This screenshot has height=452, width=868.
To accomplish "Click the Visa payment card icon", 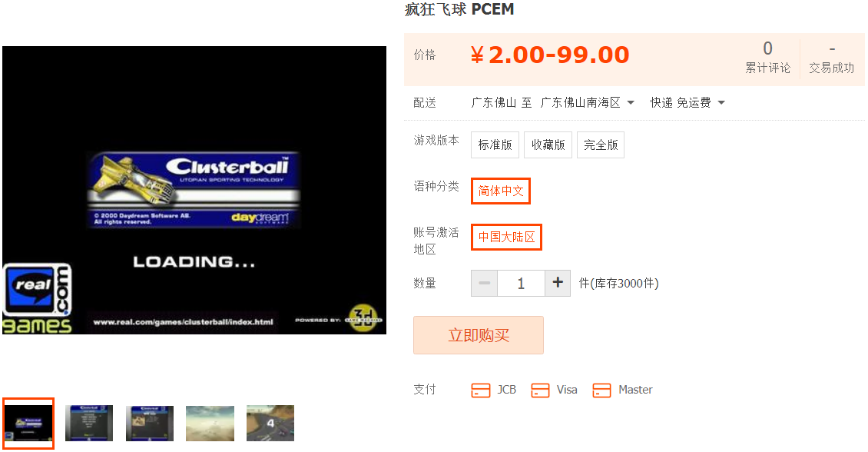I will pyautogui.click(x=540, y=391).
